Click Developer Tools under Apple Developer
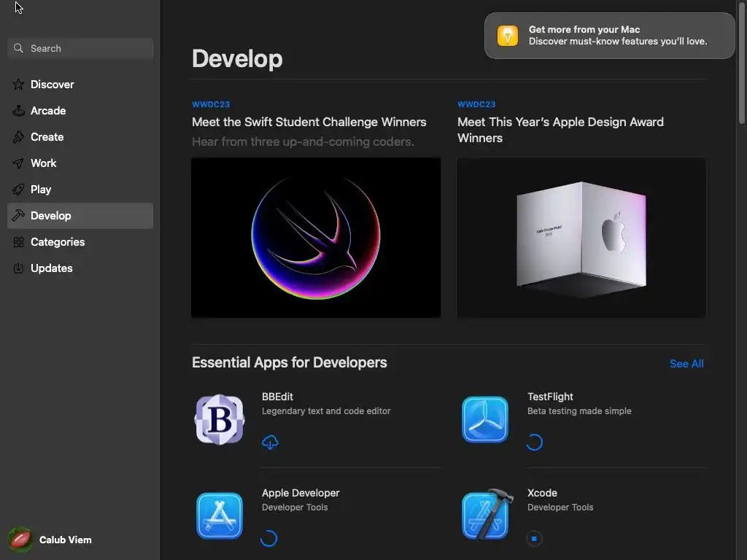Image resolution: width=747 pixels, height=560 pixels. (295, 507)
